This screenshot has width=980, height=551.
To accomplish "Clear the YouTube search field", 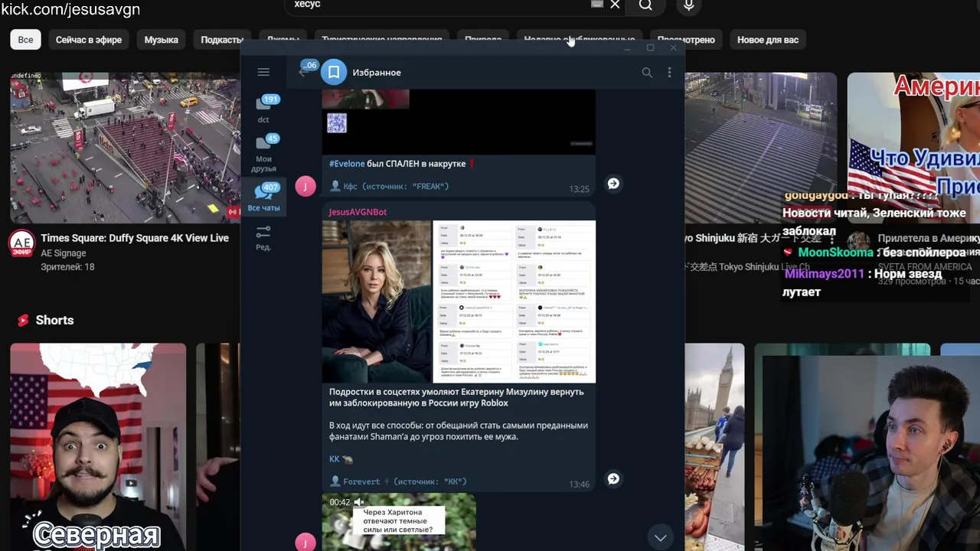I will pos(615,5).
